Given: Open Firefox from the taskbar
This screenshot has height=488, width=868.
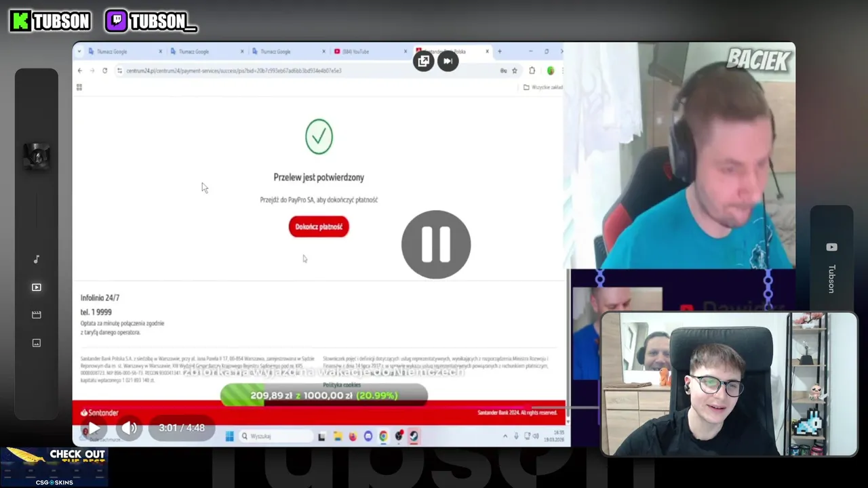Looking at the screenshot, I should point(353,436).
